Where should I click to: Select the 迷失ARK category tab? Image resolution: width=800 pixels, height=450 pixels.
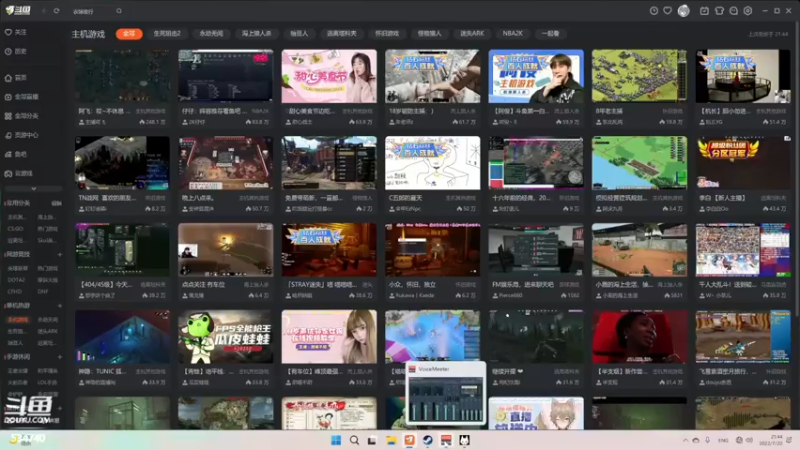click(x=471, y=34)
